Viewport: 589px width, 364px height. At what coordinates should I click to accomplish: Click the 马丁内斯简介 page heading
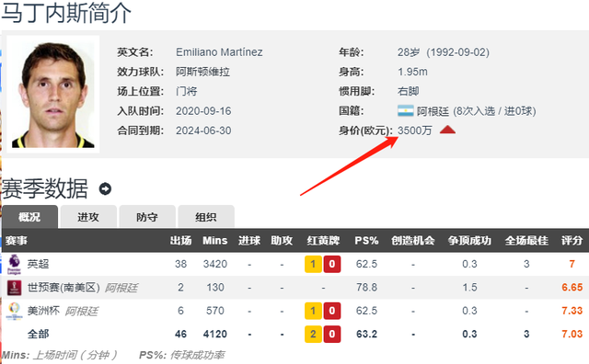[x=66, y=13]
